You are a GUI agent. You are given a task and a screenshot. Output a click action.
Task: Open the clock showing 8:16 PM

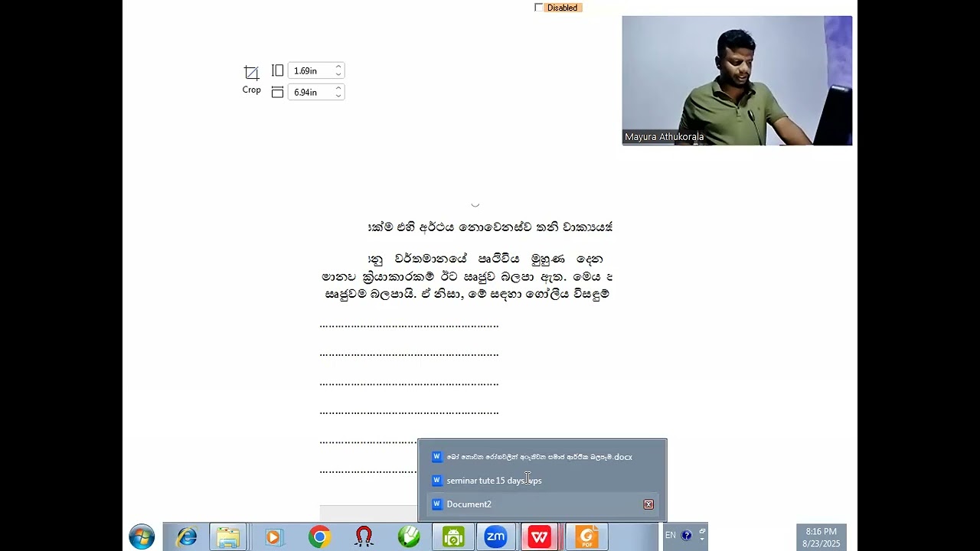[x=822, y=537]
